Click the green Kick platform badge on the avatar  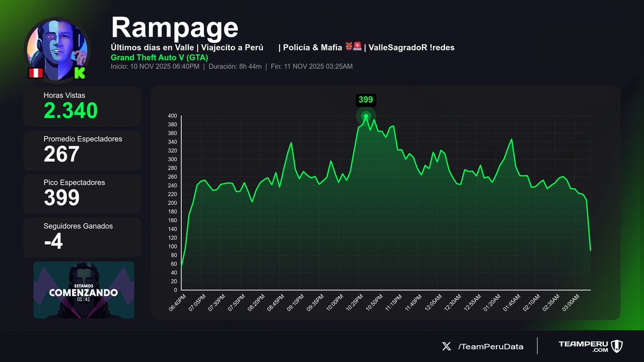tap(79, 72)
